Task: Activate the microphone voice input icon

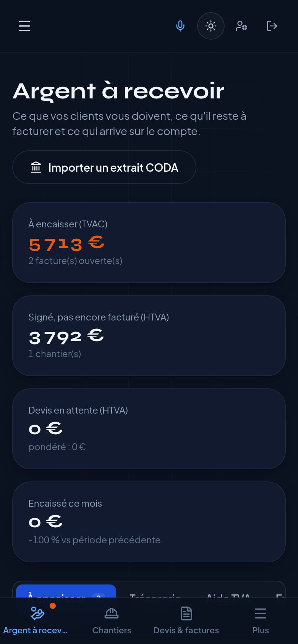Action: click(x=180, y=26)
